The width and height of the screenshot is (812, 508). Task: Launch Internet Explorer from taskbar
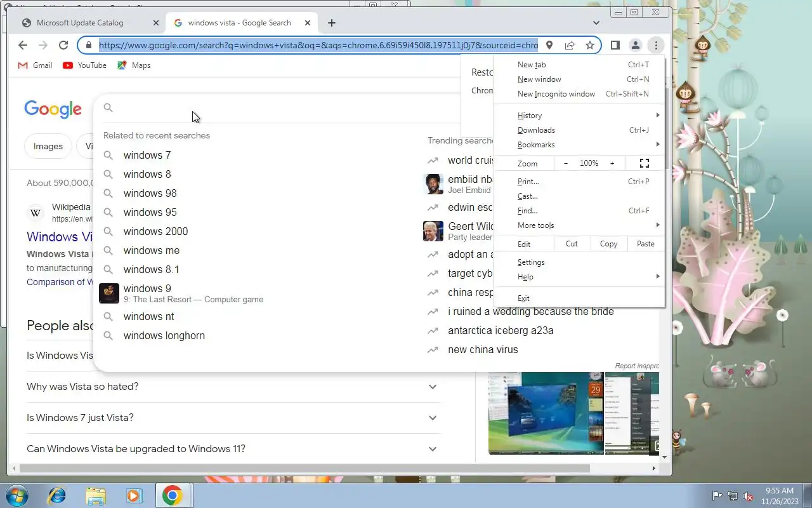click(x=57, y=495)
